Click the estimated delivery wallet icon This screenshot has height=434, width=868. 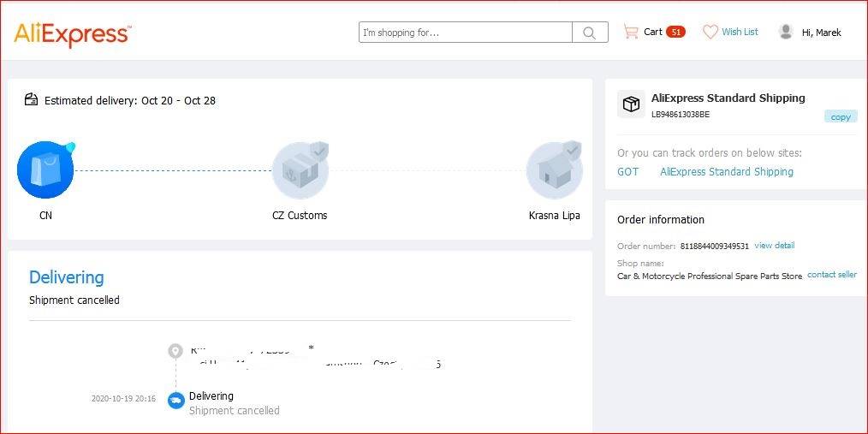click(32, 99)
